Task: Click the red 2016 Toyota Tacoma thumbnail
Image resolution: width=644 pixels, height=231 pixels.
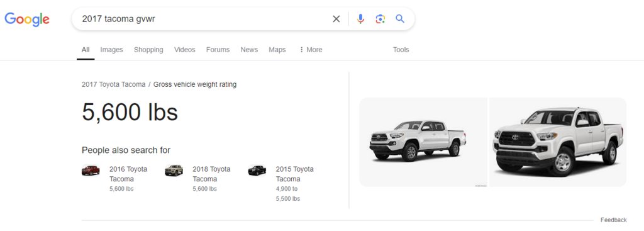Action: (91, 170)
